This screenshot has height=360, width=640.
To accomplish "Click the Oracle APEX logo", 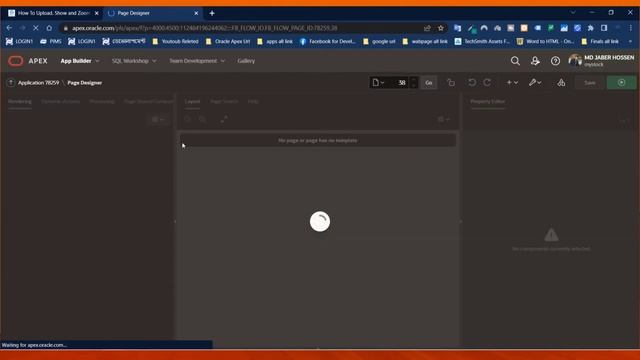I will 28,61.
